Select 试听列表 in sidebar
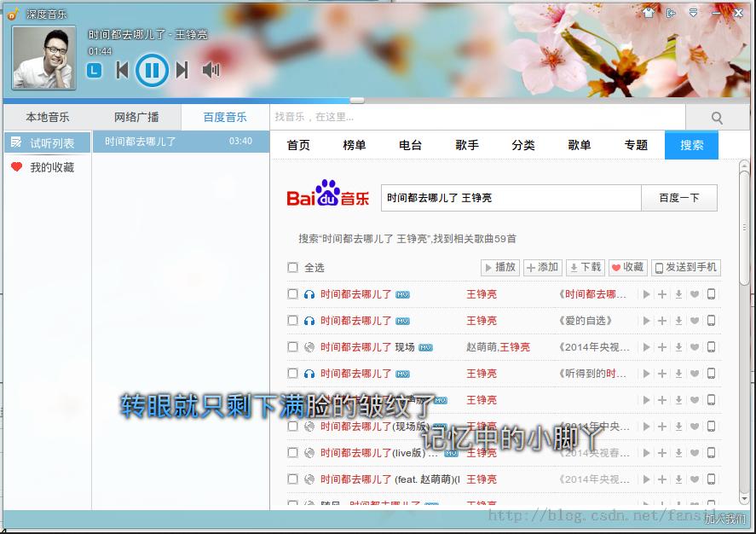The height and width of the screenshot is (534, 756). 48,142
